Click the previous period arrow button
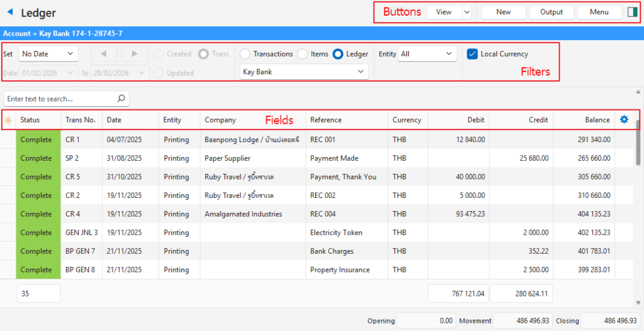The width and height of the screenshot is (644, 331). (x=104, y=54)
